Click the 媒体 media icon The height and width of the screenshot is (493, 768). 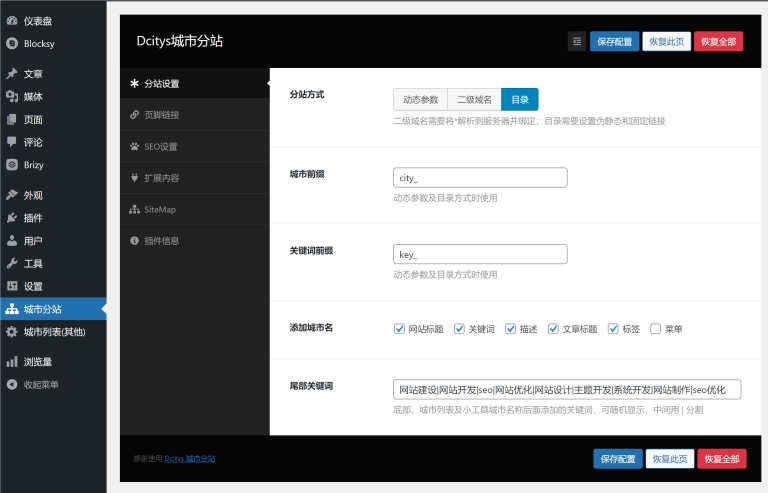[x=12, y=97]
